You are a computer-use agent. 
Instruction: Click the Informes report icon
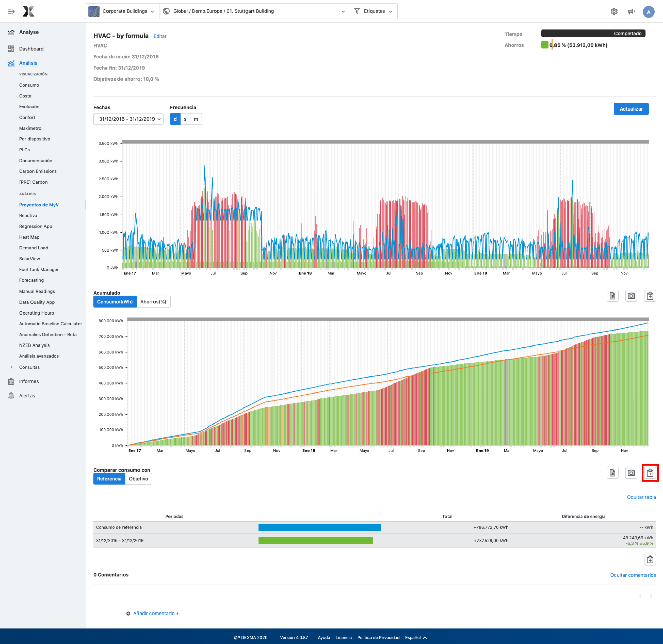pyautogui.click(x=11, y=381)
